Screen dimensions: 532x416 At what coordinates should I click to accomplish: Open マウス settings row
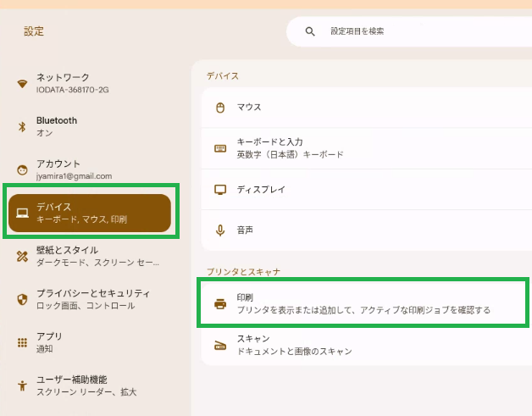[367, 108]
